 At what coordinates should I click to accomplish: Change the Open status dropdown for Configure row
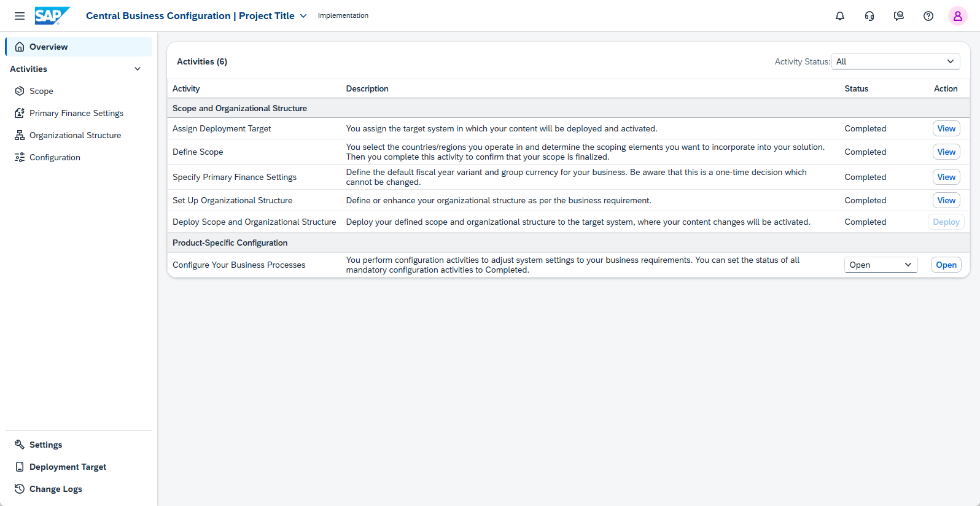[881, 265]
